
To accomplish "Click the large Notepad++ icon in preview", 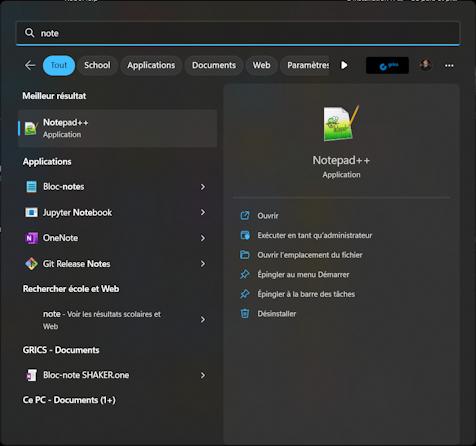I will [341, 123].
